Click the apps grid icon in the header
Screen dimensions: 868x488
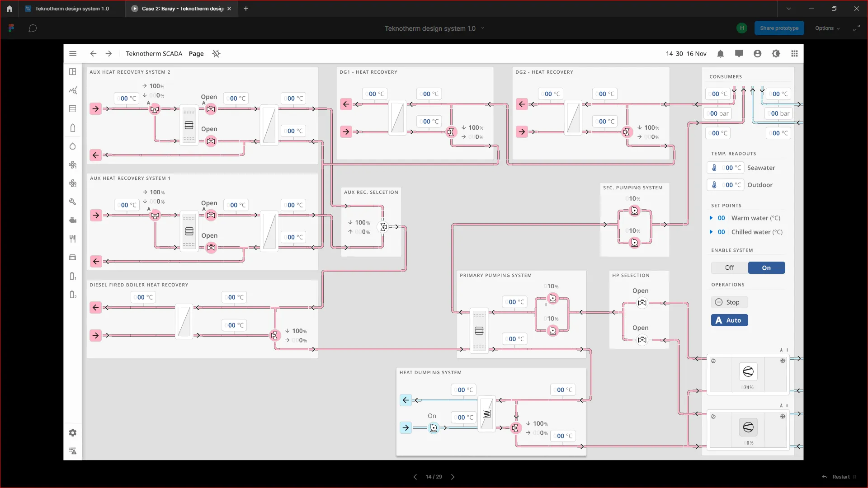(794, 53)
